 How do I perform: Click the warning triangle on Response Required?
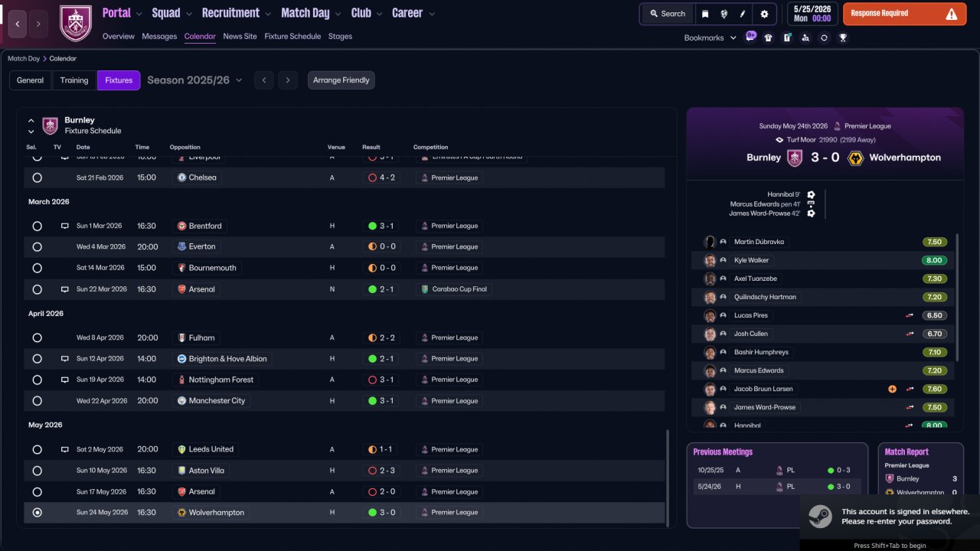pyautogui.click(x=951, y=14)
